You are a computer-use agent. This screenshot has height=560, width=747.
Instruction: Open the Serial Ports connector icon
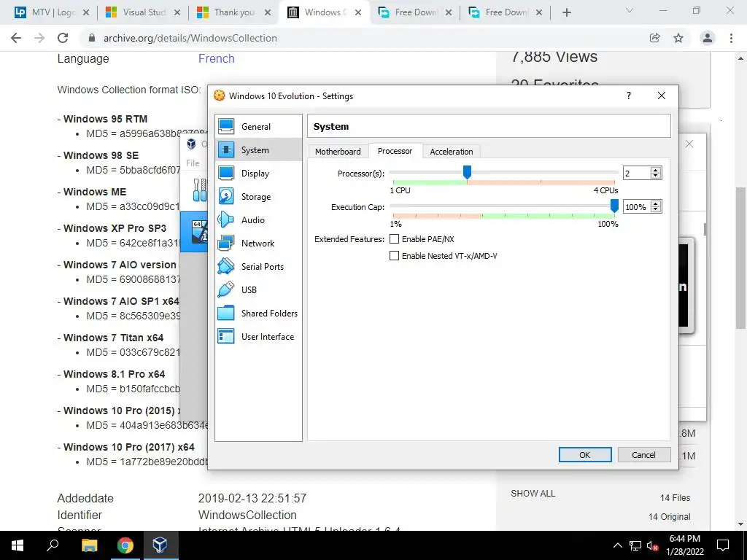click(x=226, y=266)
